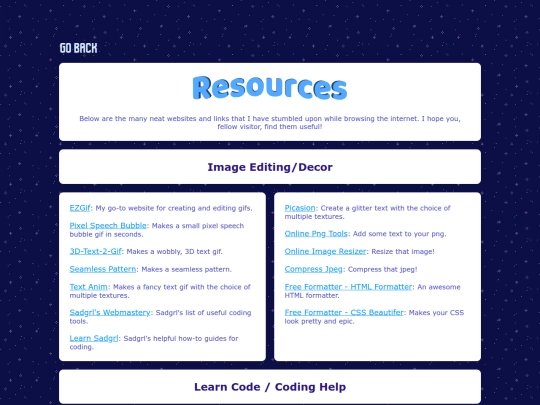Click the Learn Code / Coding Help heading
This screenshot has height=405, width=540.
tap(270, 387)
